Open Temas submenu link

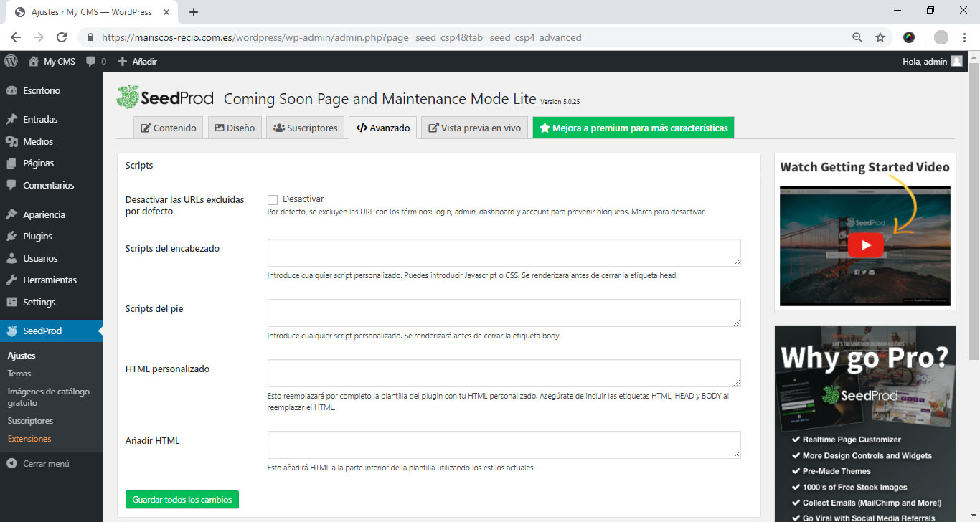[x=19, y=374]
